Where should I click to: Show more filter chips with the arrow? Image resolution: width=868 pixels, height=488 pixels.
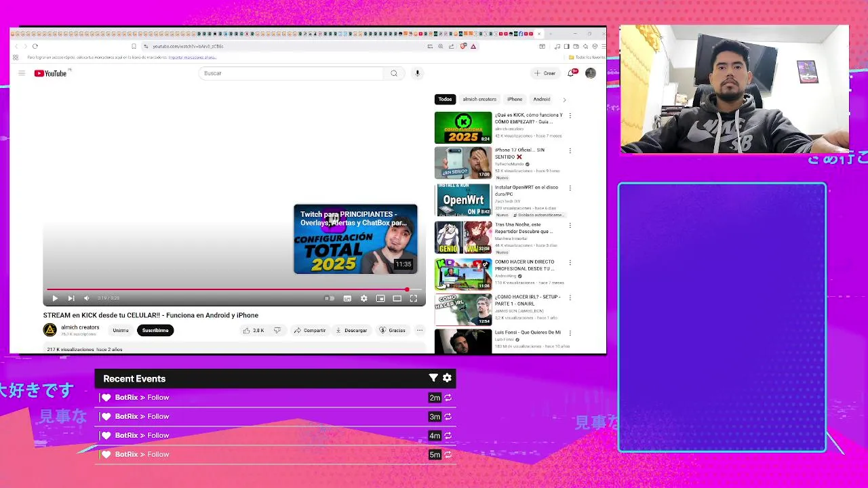coord(564,100)
